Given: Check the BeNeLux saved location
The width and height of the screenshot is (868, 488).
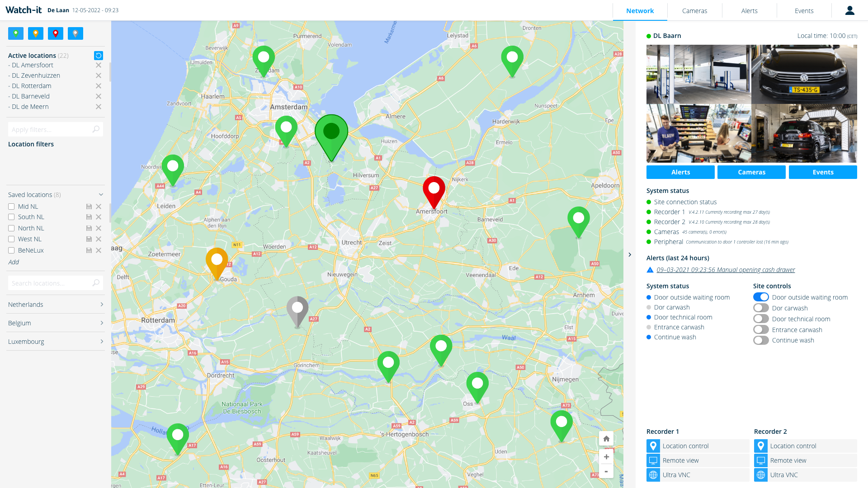Looking at the screenshot, I should pyautogui.click(x=11, y=250).
